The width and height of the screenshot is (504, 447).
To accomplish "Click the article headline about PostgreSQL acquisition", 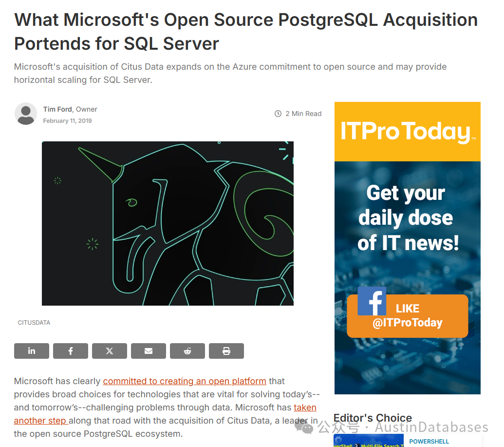I will tap(246, 32).
